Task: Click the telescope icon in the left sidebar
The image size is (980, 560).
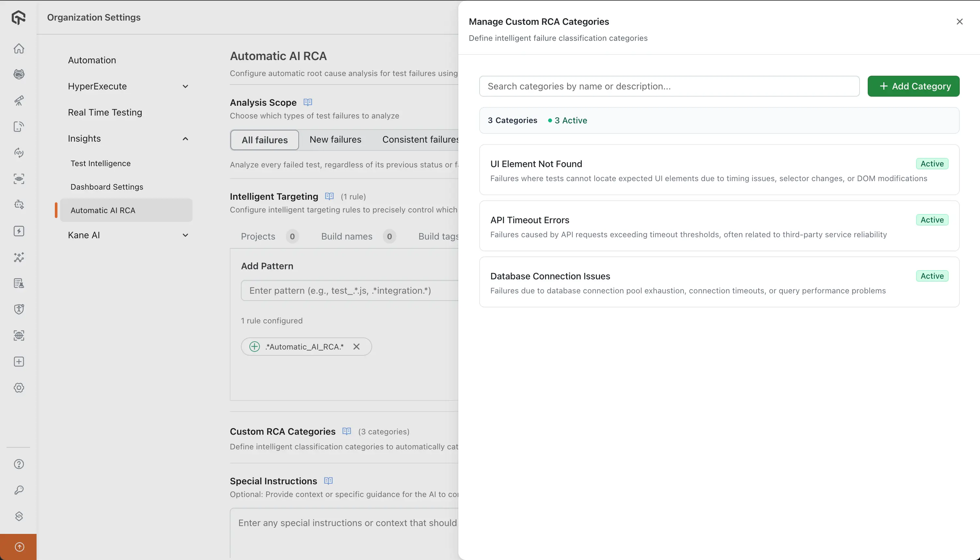Action: [x=19, y=101]
